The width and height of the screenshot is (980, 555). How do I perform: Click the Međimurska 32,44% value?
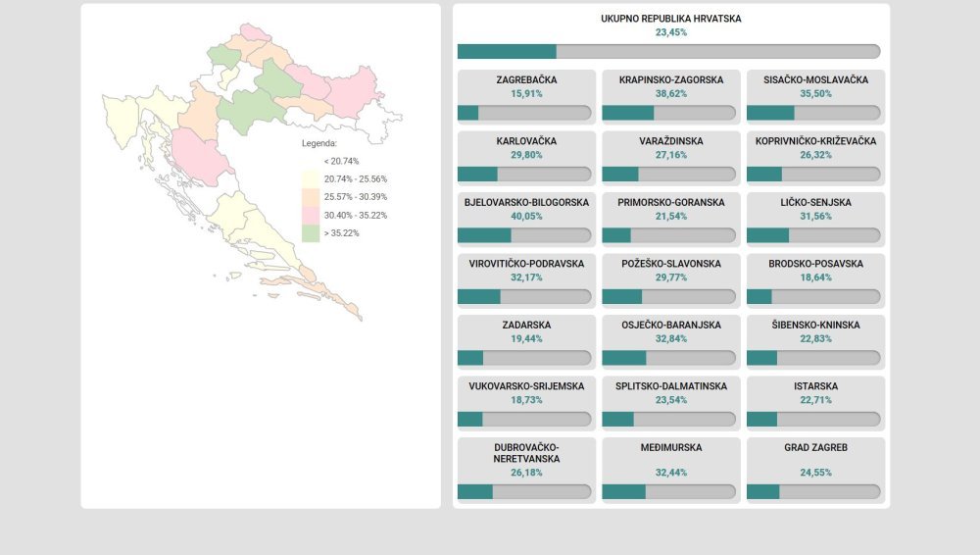click(671, 473)
